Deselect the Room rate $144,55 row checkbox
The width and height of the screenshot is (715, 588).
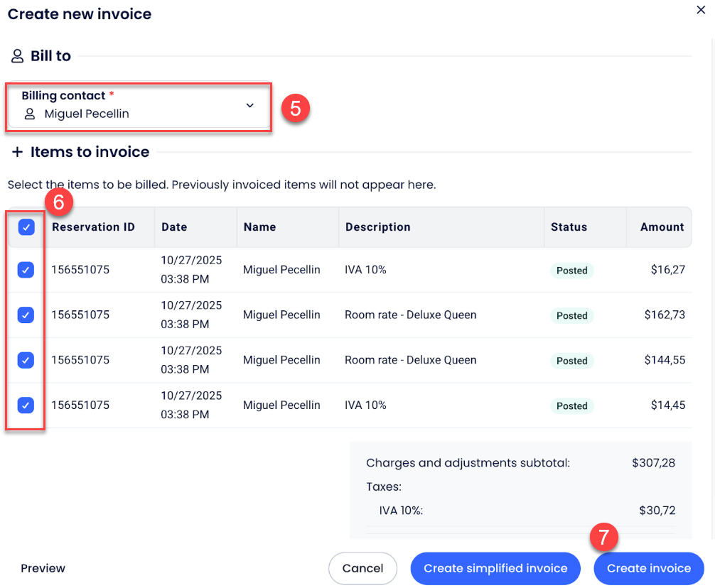(x=26, y=360)
